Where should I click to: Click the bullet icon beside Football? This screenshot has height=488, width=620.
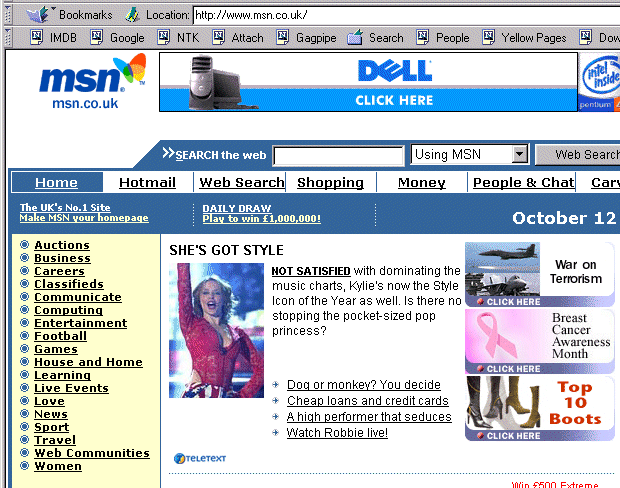click(x=25, y=336)
